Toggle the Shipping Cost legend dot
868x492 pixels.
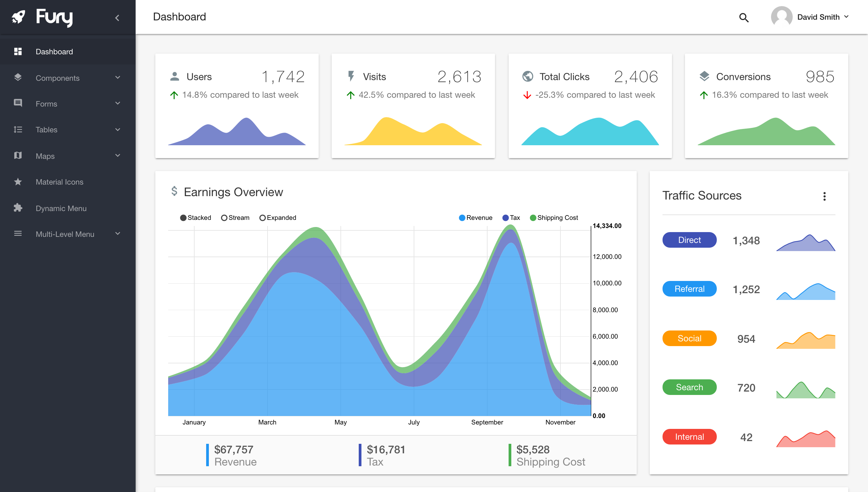pyautogui.click(x=533, y=218)
